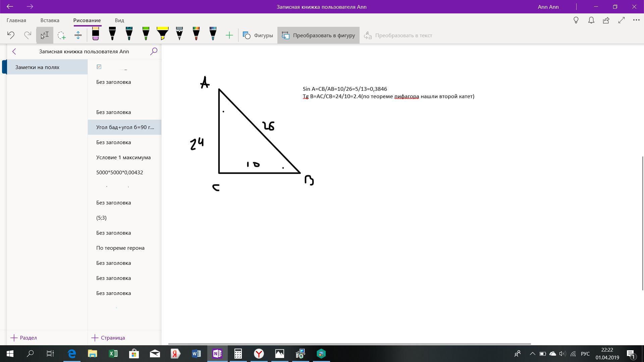Open the Вид tab
The image size is (644, 362).
coord(119,20)
